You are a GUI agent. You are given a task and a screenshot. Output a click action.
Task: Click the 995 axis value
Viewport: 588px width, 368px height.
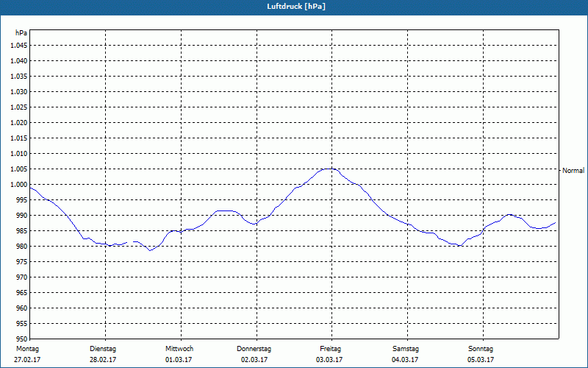coord(22,199)
